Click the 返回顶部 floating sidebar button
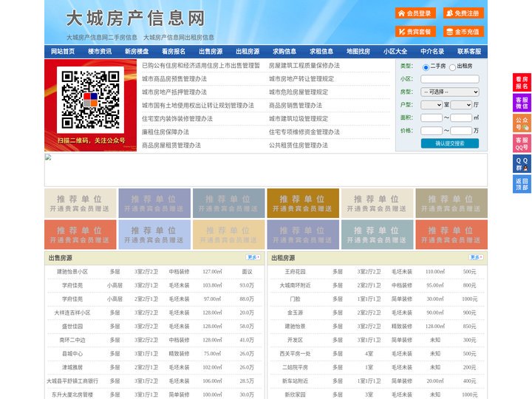This screenshot has width=532, height=399. 522,184
